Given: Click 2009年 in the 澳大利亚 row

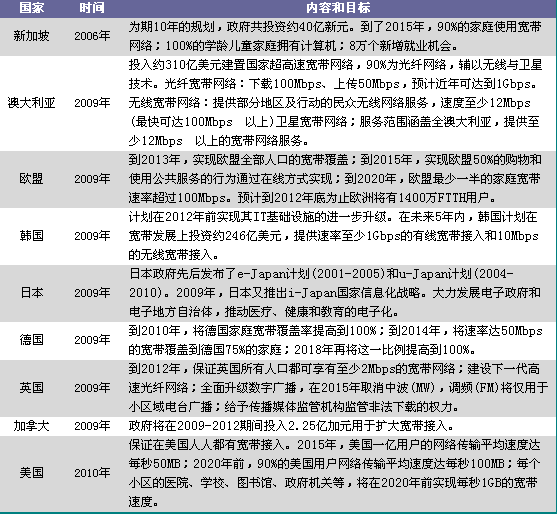Looking at the screenshot, I should [x=92, y=103].
